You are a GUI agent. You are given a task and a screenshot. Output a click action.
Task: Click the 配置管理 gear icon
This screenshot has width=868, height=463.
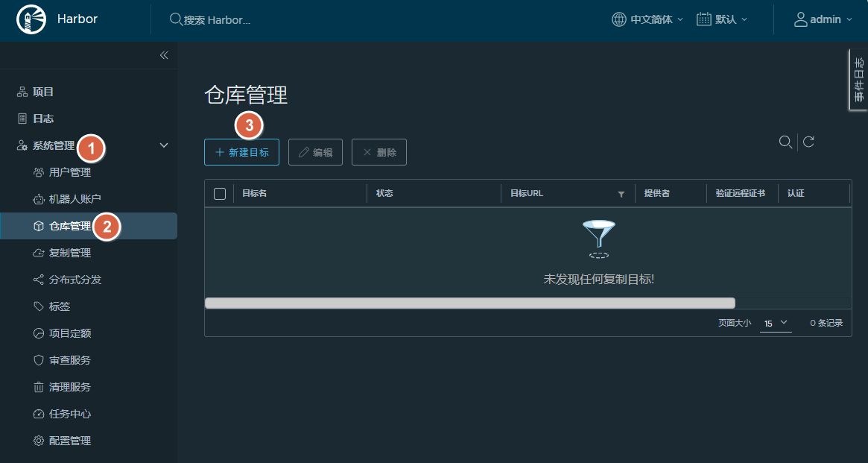pos(38,441)
